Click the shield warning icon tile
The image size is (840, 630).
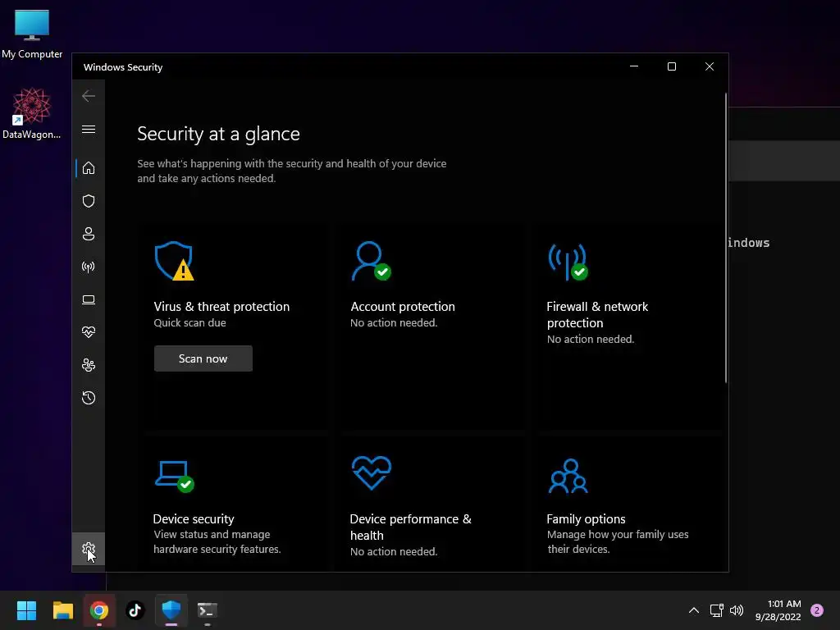pyautogui.click(x=174, y=261)
